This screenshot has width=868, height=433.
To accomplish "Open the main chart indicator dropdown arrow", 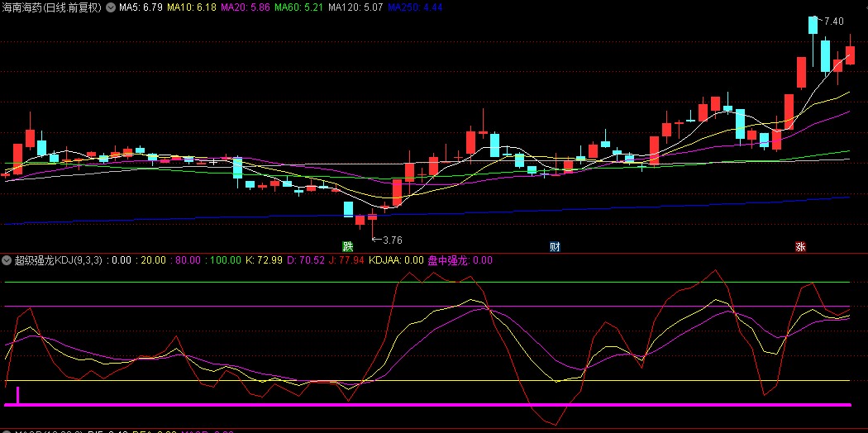I will [x=112, y=7].
